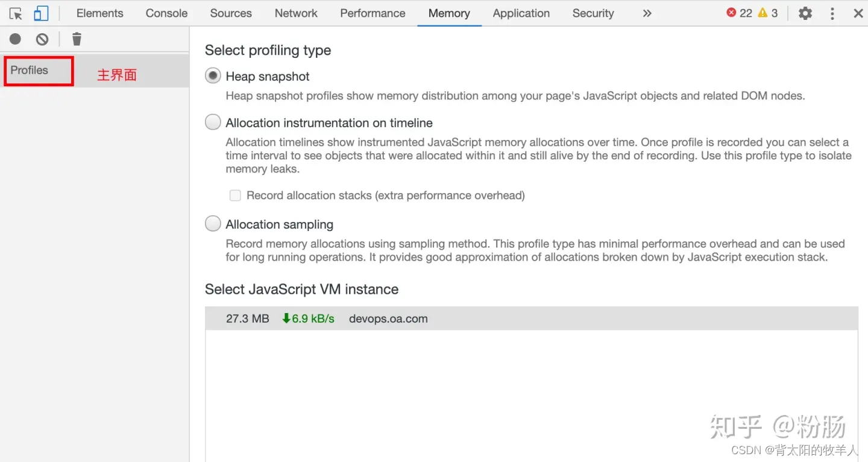The image size is (868, 462).
Task: Click the clear all profiles icon
Action: 42,39
